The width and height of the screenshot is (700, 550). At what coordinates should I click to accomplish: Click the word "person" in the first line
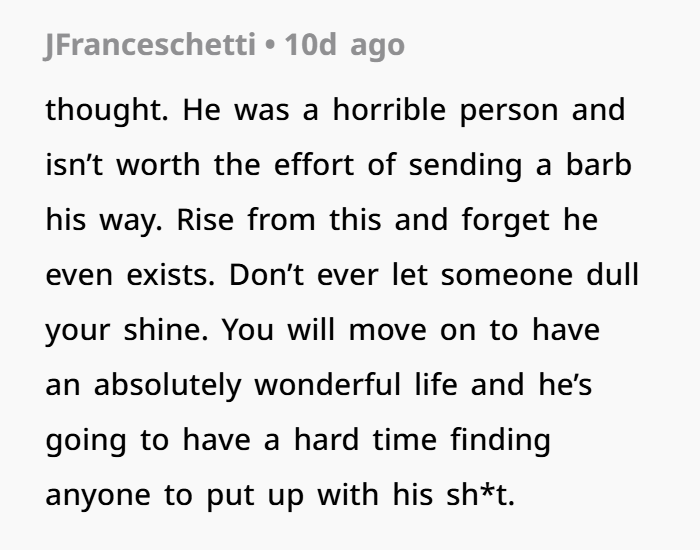point(510,109)
